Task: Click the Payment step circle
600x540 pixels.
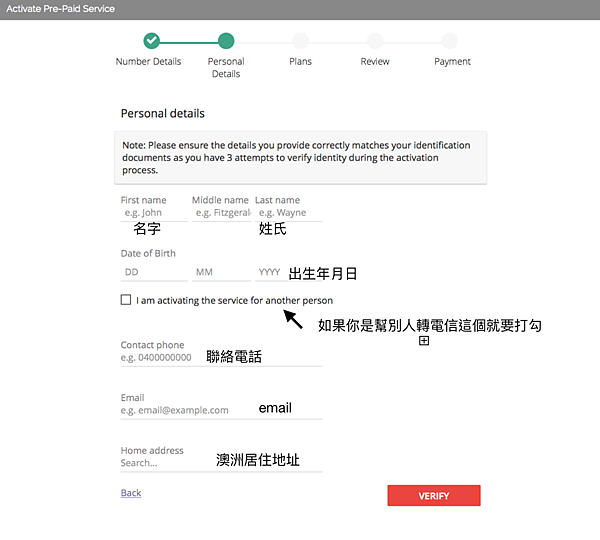Action: [x=450, y=41]
